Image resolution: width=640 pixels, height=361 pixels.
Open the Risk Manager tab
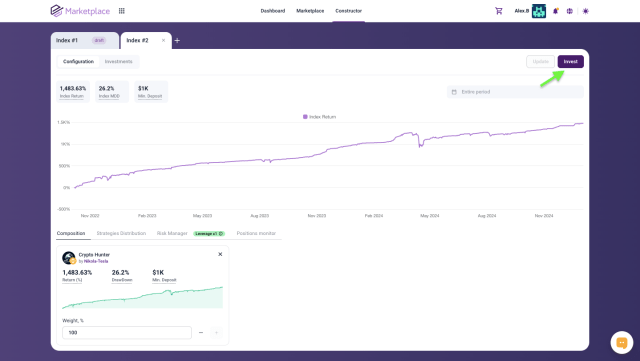coord(172,234)
